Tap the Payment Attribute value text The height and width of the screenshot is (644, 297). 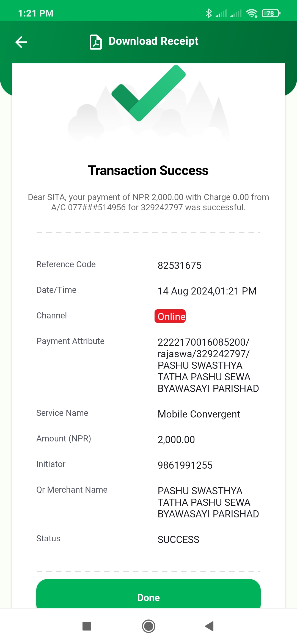tap(208, 365)
